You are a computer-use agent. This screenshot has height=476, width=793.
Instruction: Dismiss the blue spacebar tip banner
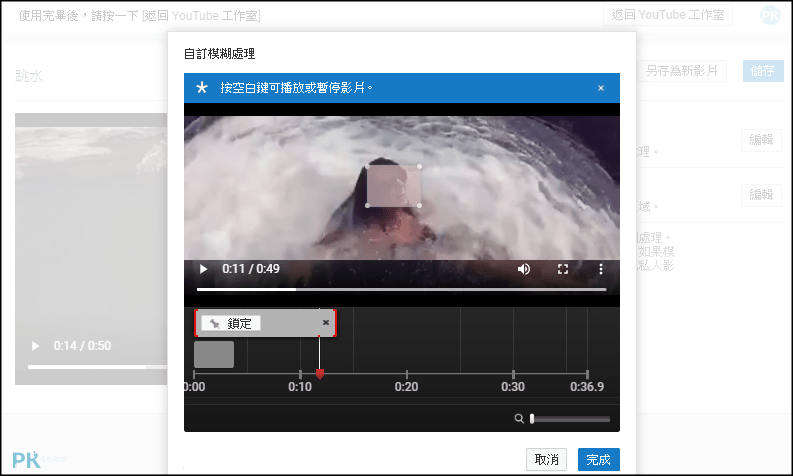click(x=601, y=88)
